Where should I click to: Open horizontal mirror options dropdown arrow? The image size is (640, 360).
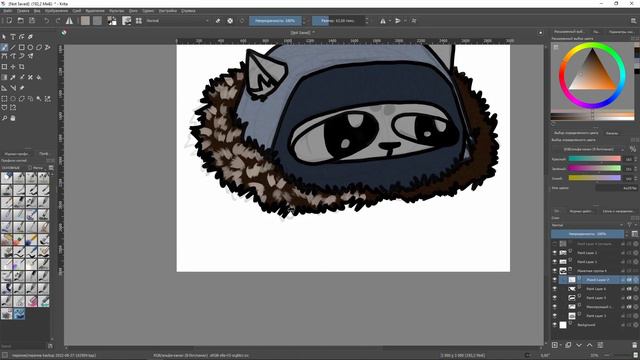(x=390, y=20)
